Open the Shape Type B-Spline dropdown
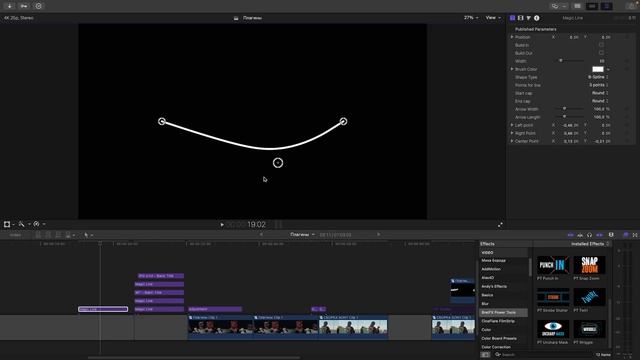Viewport: 640px width, 360px height. click(x=598, y=77)
